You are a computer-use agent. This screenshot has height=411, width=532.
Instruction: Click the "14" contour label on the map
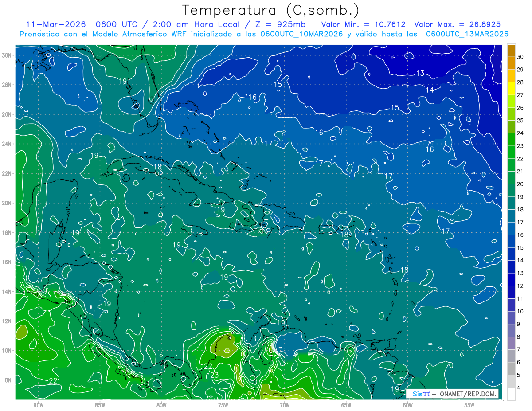click(x=430, y=90)
